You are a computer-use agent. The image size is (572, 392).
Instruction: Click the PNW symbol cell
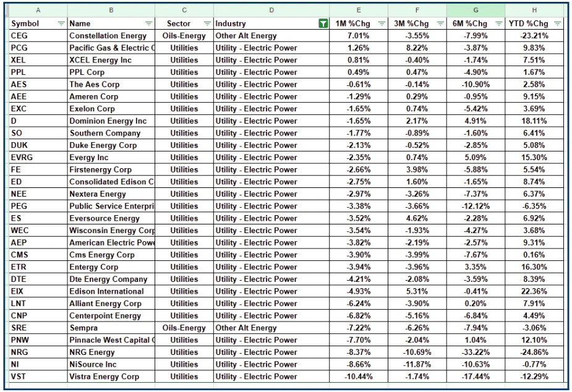point(38,340)
